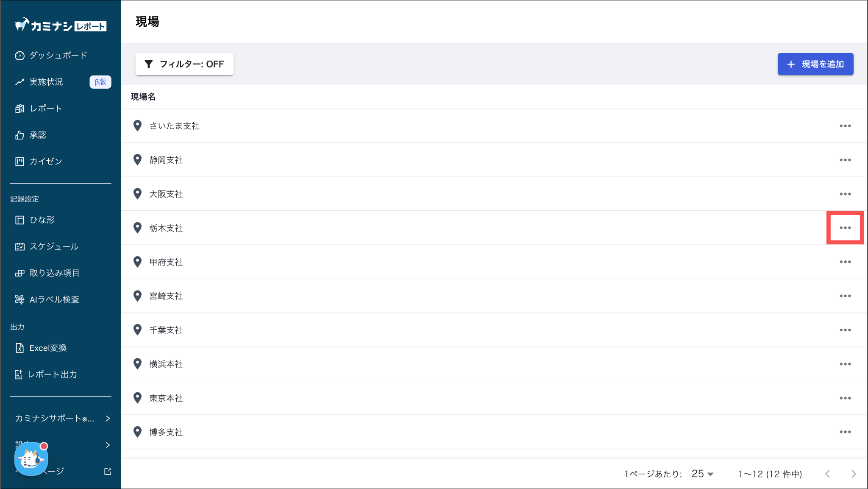Image resolution: width=868 pixels, height=489 pixels.
Task: Open the 実施状況 beta page
Action: (46, 82)
